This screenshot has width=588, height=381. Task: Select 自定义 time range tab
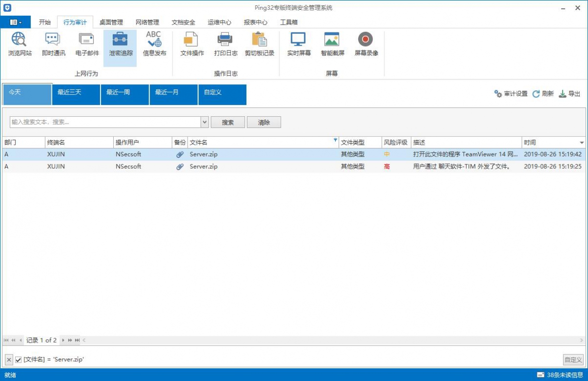pos(222,94)
